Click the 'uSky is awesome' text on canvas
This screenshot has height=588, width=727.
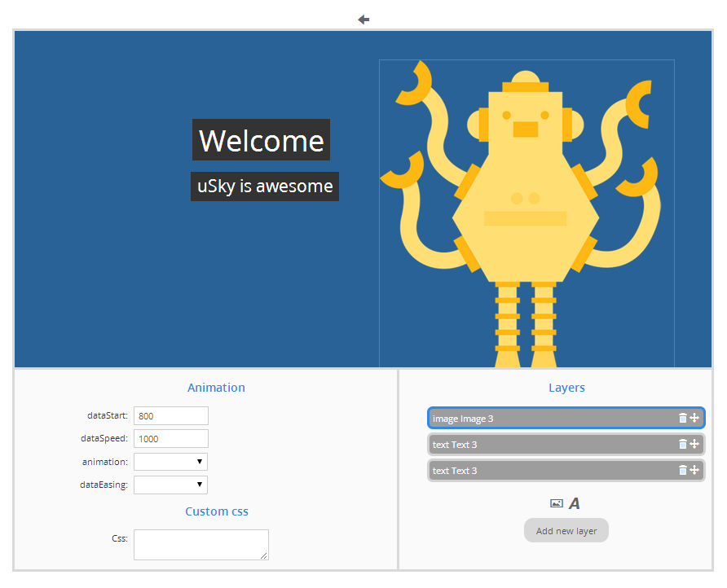coord(265,186)
